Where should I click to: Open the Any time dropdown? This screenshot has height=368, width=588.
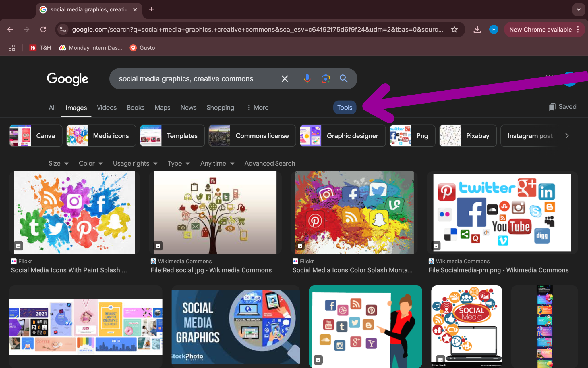pos(217,163)
